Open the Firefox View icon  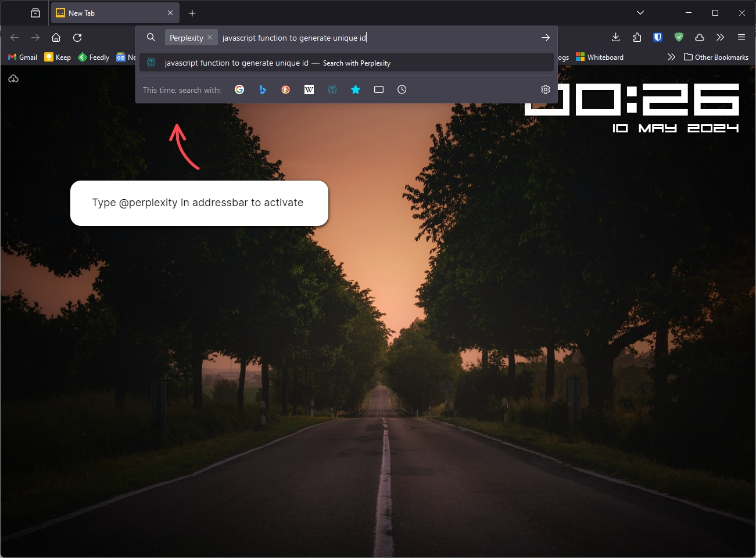click(x=35, y=13)
